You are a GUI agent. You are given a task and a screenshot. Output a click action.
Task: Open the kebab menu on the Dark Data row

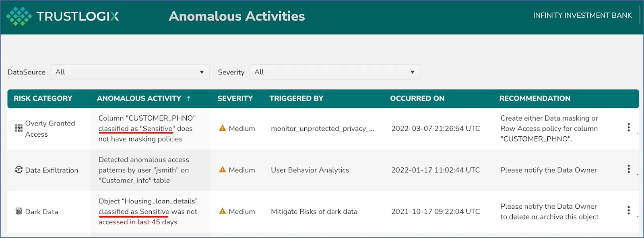[x=628, y=210]
